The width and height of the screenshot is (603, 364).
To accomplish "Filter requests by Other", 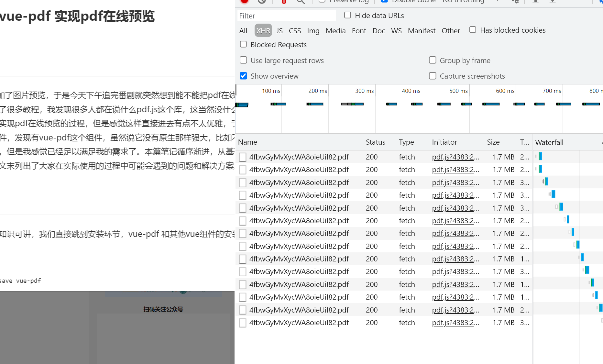I will 451,31.
